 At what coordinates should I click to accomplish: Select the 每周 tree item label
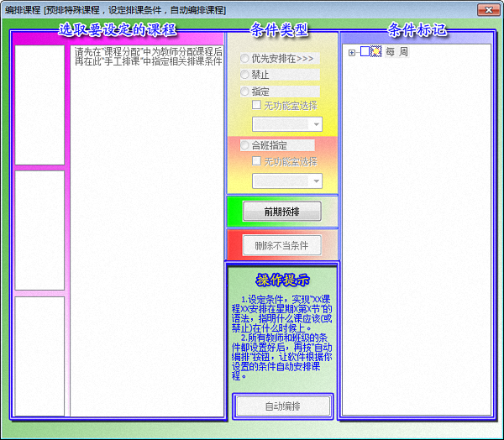pyautogui.click(x=398, y=52)
